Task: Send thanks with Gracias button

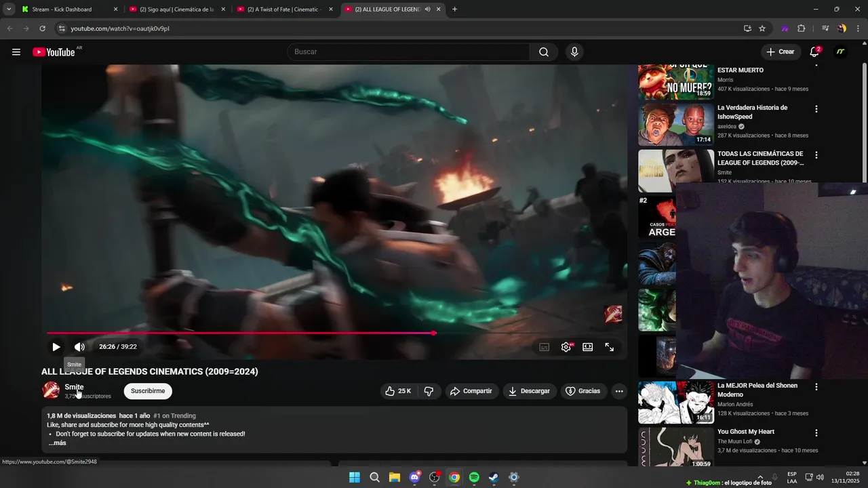Action: point(583,391)
